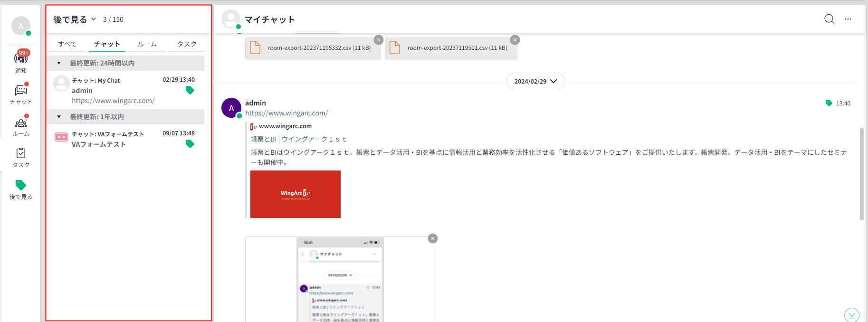This screenshot has height=322, width=868.
Task: Click the My Chat item avatar
Action: (x=61, y=83)
